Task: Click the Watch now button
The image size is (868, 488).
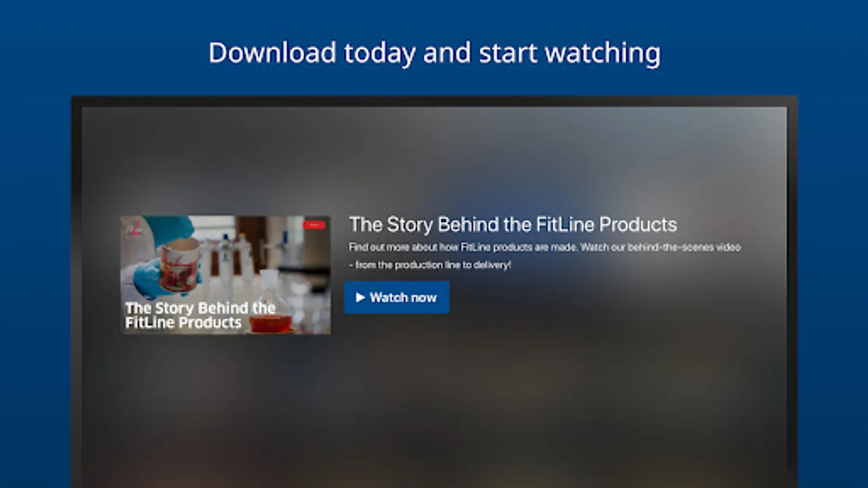Action: [x=397, y=297]
